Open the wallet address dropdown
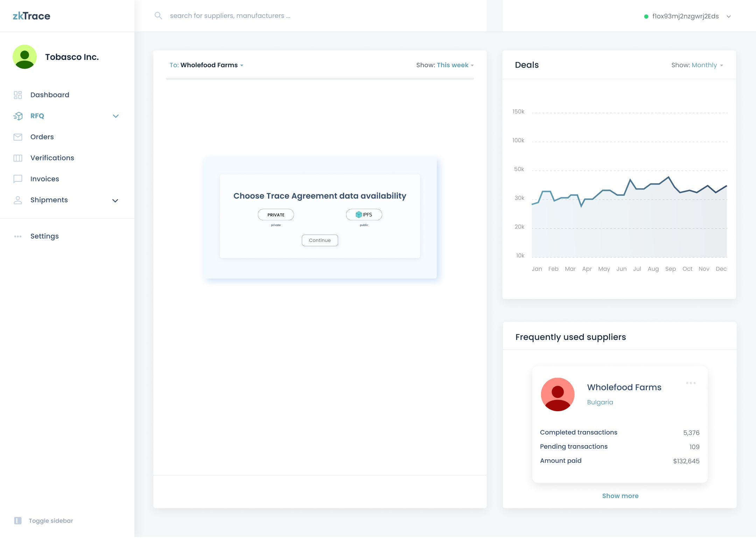This screenshot has height=538, width=756. point(729,16)
